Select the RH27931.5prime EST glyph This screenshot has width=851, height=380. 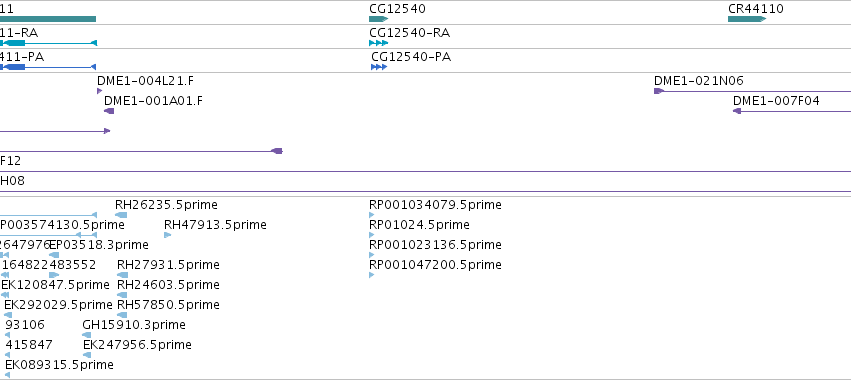tap(123, 275)
